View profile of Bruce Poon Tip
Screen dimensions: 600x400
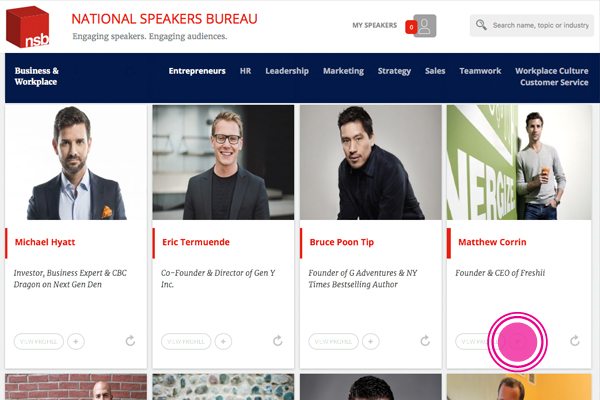pyautogui.click(x=333, y=341)
